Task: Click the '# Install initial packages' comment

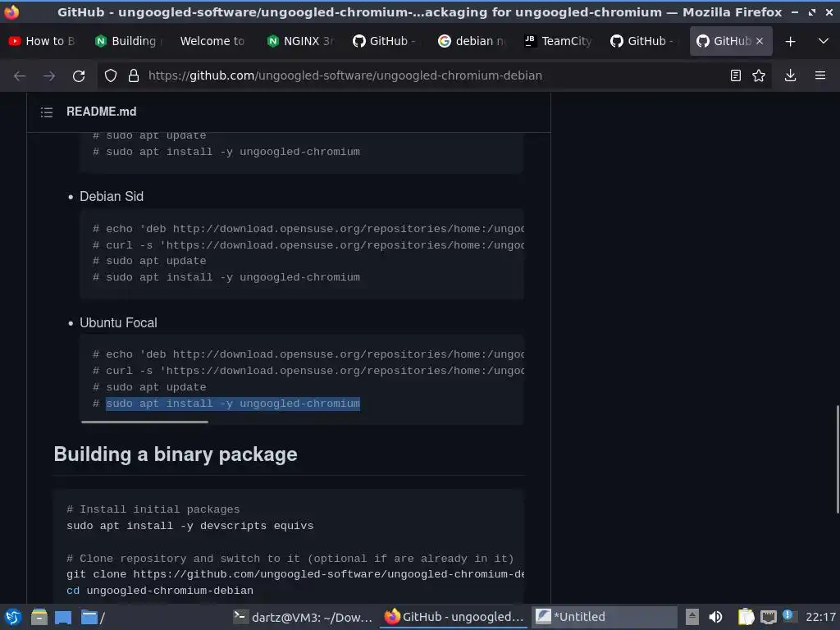Action: pyautogui.click(x=153, y=509)
